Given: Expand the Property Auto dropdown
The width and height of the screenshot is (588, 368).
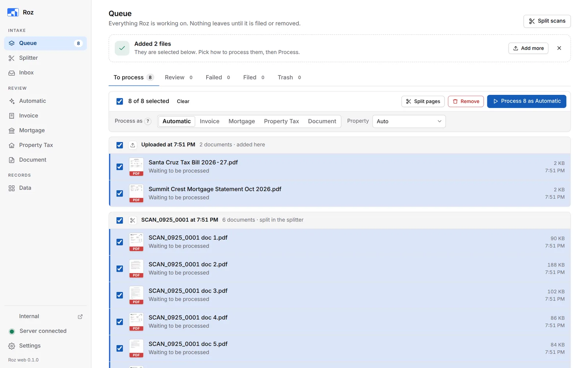Looking at the screenshot, I should click(409, 121).
